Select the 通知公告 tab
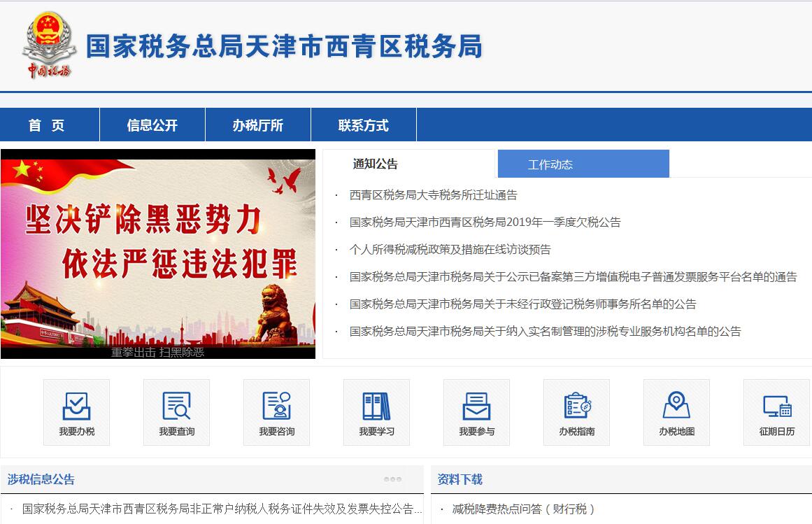The height and width of the screenshot is (524, 812). click(x=376, y=164)
